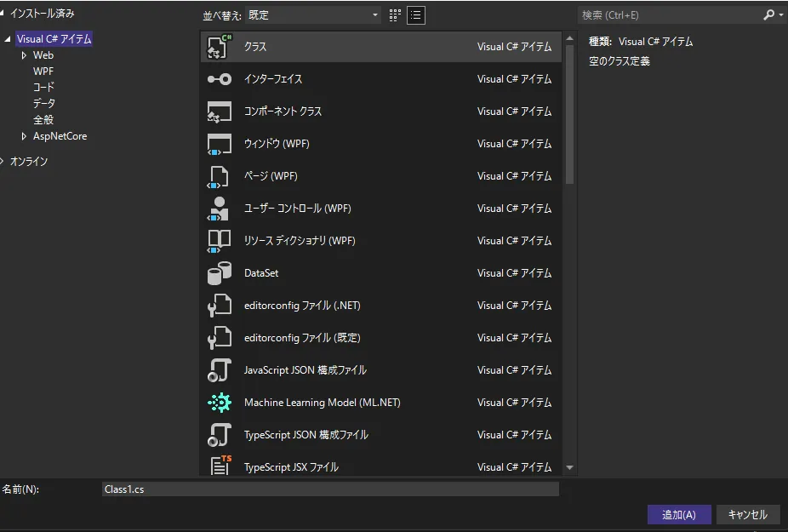Click the template list scroll down arrow
The image size is (788, 532).
click(x=569, y=467)
